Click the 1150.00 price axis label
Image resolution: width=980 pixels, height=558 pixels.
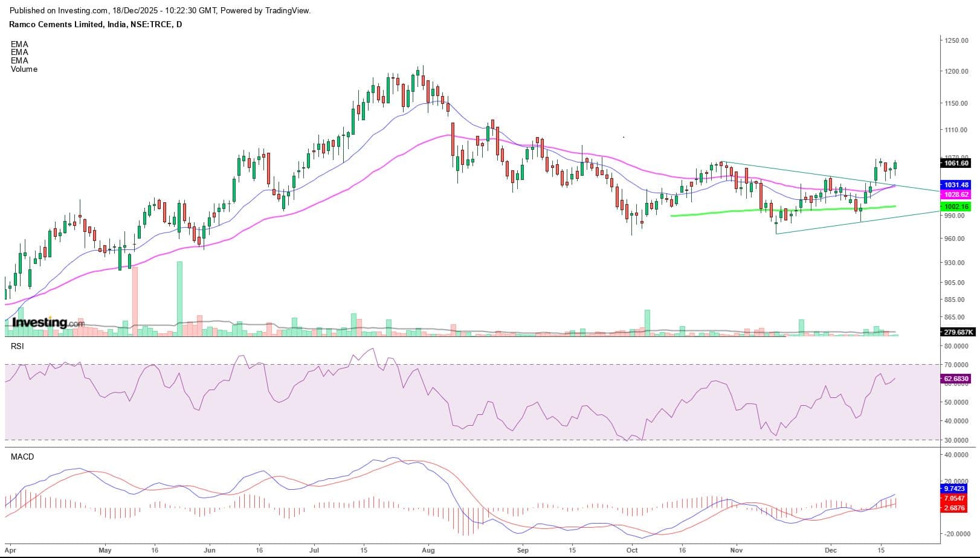pos(956,103)
